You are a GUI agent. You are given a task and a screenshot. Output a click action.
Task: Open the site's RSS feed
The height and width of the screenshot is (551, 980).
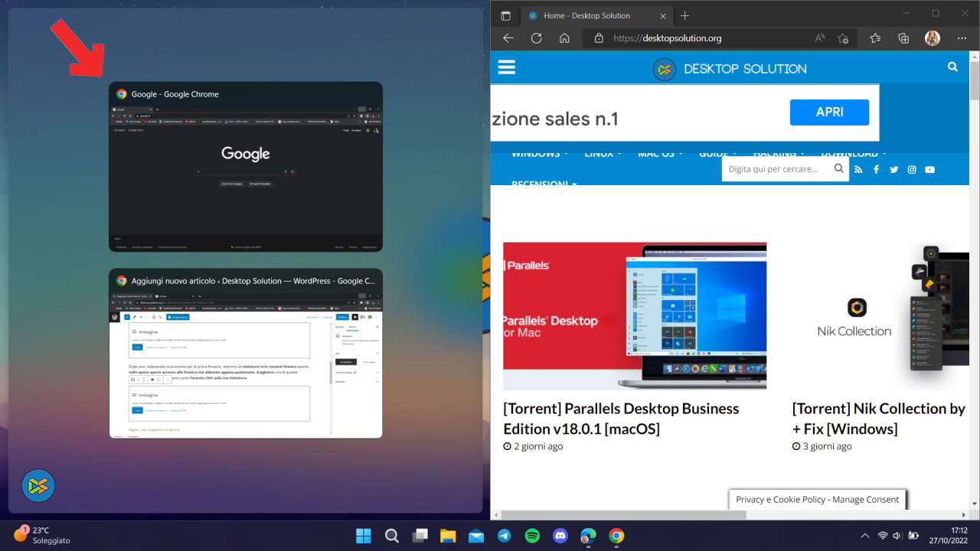point(858,170)
